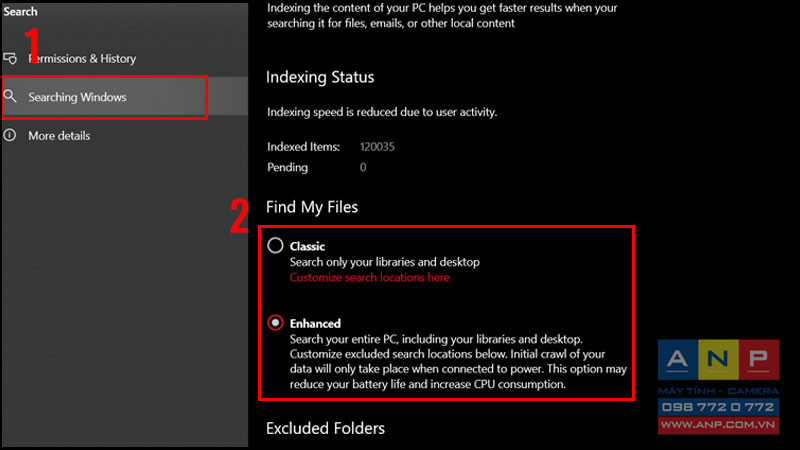Click the Permissions & History shield icon
800x450 pixels.
(x=10, y=58)
